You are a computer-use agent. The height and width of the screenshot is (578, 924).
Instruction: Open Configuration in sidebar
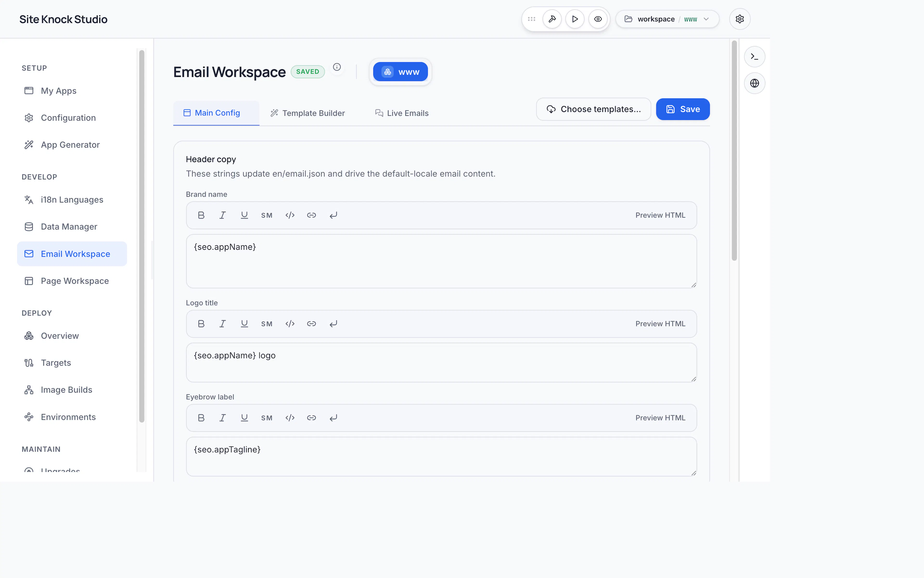[x=72, y=118]
